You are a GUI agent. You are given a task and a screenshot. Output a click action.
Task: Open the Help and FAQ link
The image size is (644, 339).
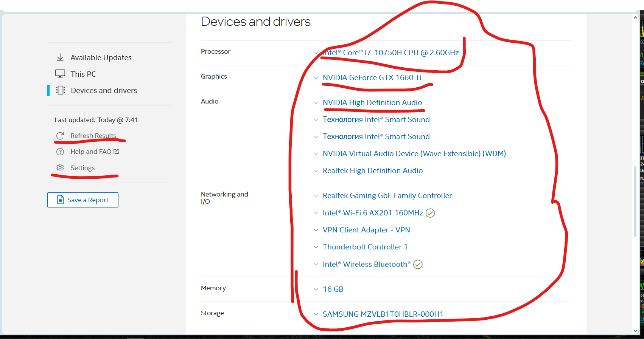(91, 152)
